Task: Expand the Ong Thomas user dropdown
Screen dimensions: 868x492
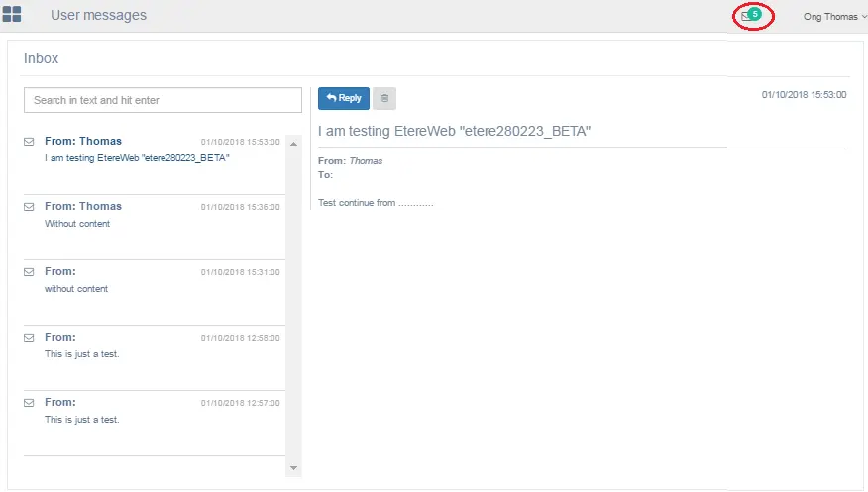Action: tap(833, 17)
